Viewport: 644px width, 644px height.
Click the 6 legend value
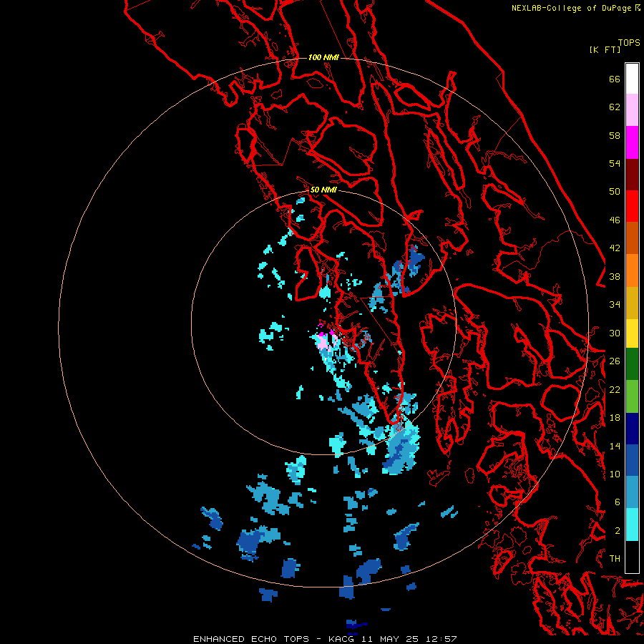[617, 502]
